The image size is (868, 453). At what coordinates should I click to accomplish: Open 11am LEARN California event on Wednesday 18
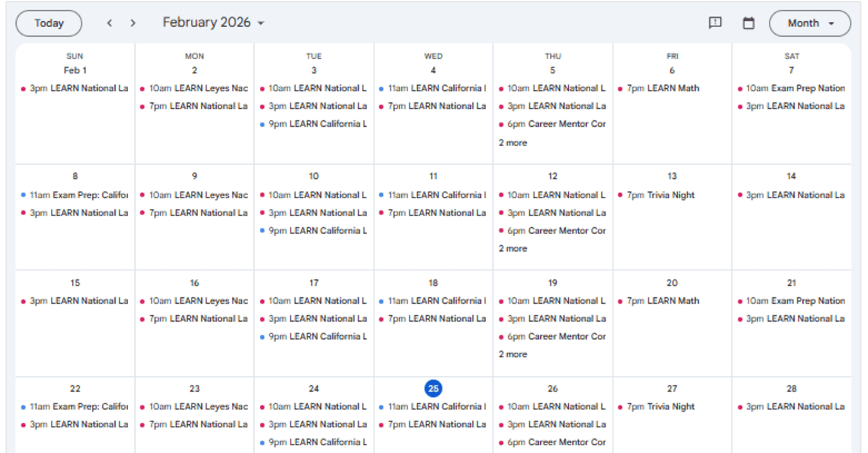(437, 301)
